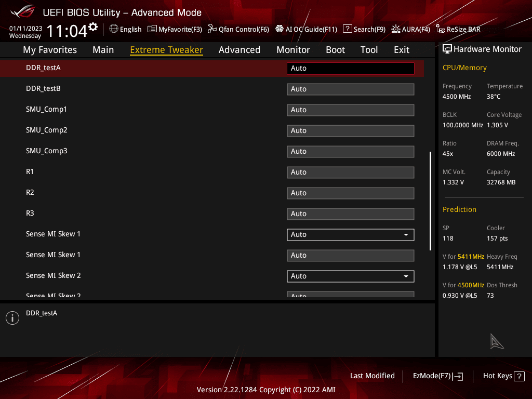Select English language option
Screen dimensions: 532x399
tap(130, 29)
